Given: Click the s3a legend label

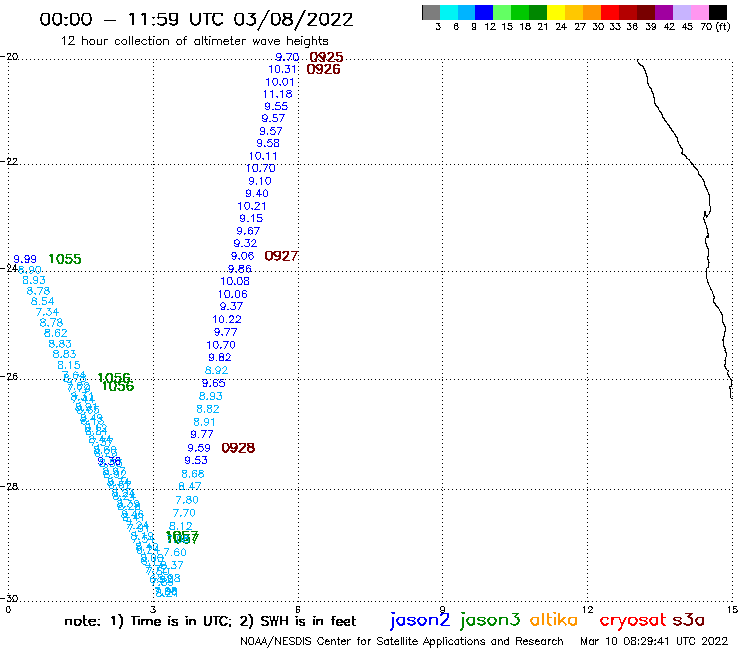Looking at the screenshot, I should coord(688,620).
